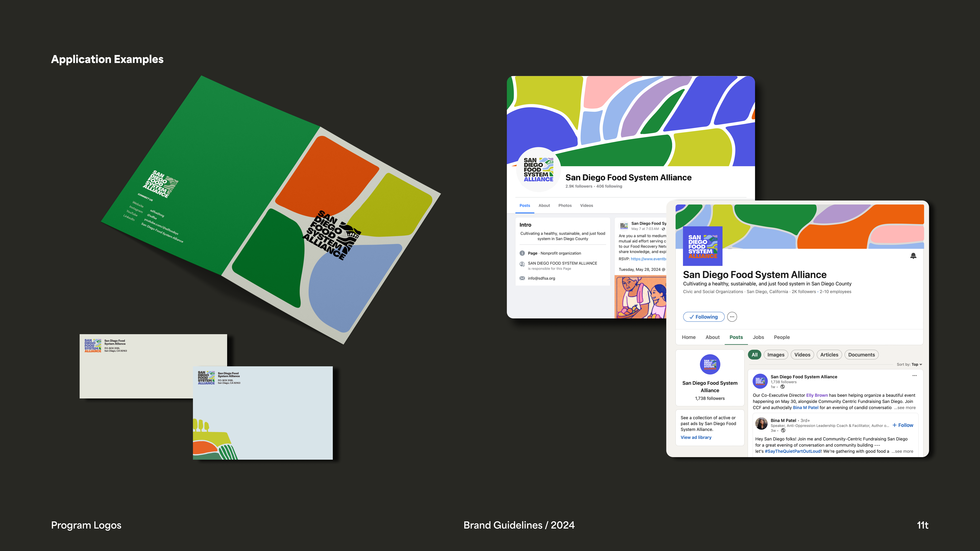980x551 pixels.
Task: Click the SDFSA square logo on LinkedIn header
Action: (x=703, y=246)
